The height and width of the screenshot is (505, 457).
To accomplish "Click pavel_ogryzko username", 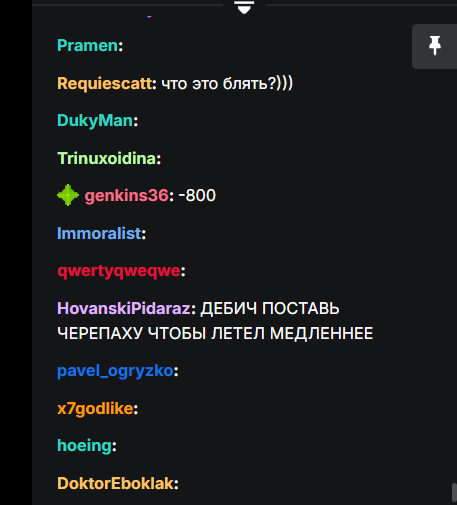I will point(115,371).
